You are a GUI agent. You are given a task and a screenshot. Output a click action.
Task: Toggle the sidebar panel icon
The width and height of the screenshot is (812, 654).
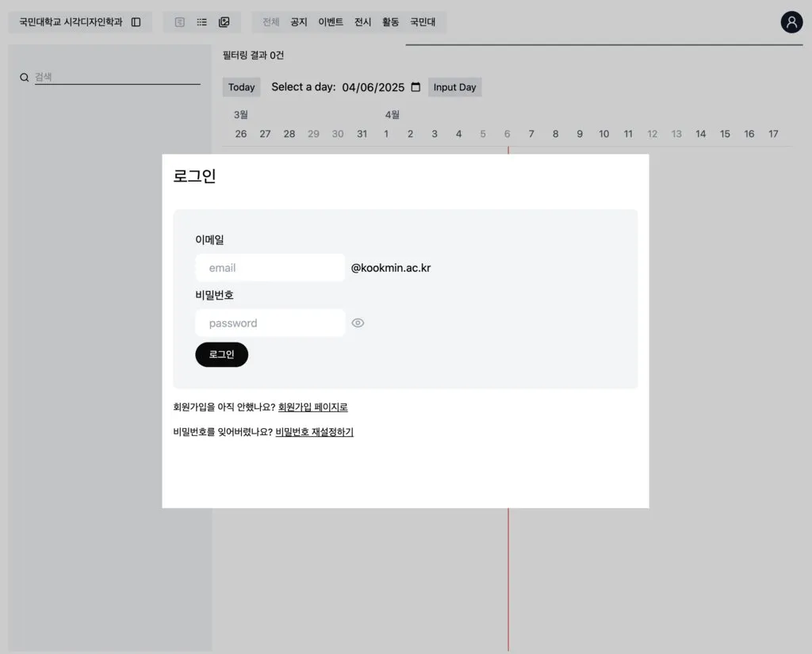(x=136, y=22)
